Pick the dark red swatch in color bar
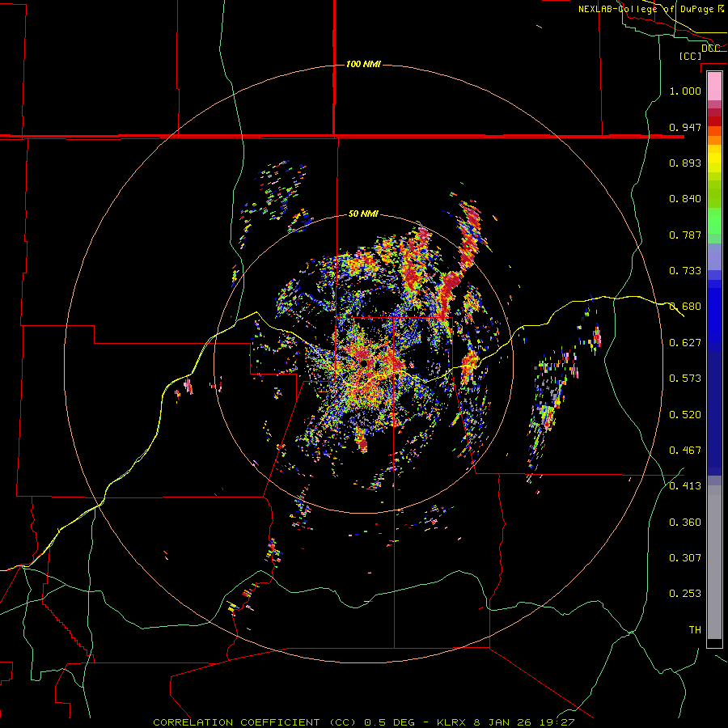 click(x=714, y=121)
